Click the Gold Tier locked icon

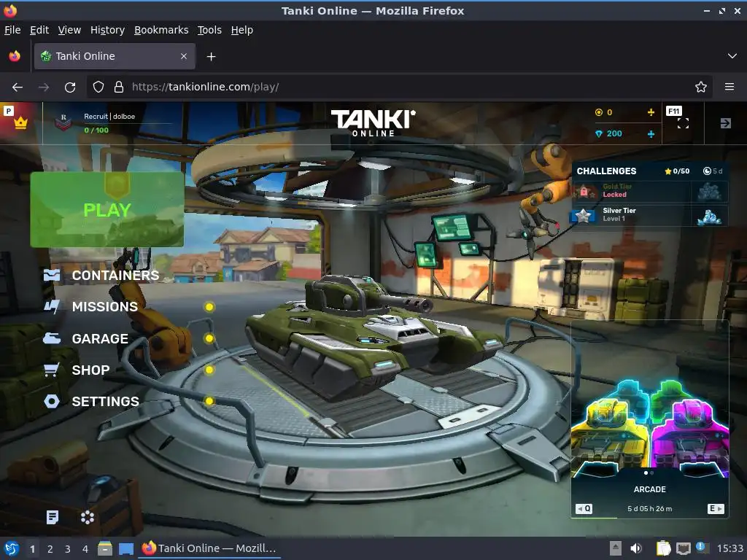[x=584, y=192]
